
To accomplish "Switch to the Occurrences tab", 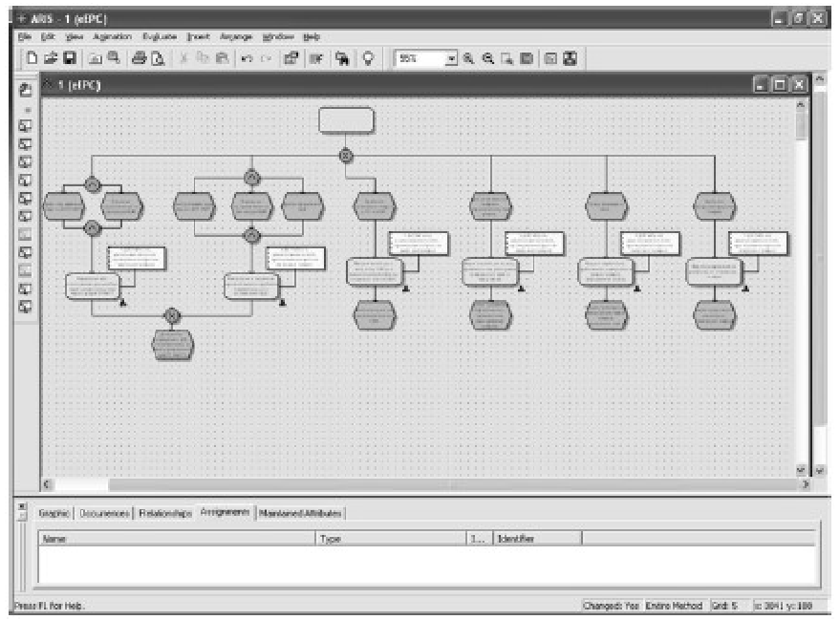I will (104, 513).
